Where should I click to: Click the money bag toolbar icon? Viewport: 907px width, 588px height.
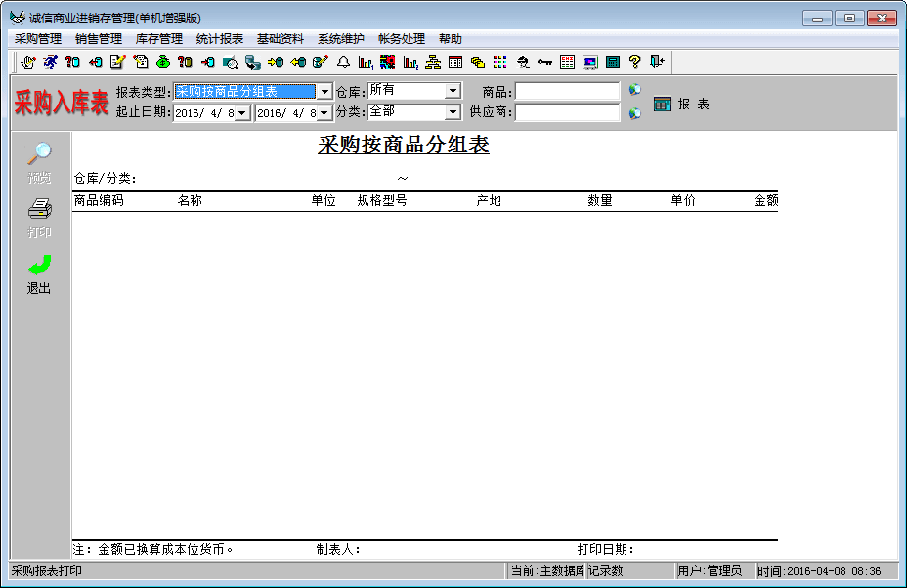(163, 63)
